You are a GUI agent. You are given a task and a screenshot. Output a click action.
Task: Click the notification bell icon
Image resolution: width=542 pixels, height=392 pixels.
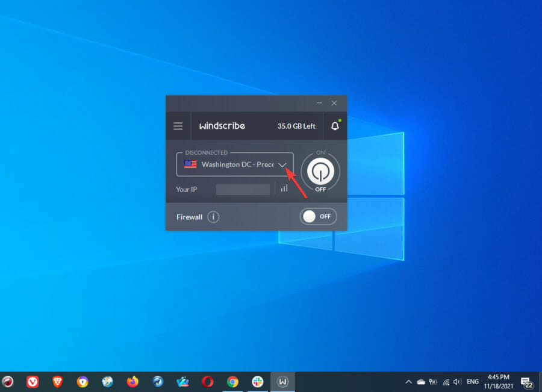pos(334,126)
